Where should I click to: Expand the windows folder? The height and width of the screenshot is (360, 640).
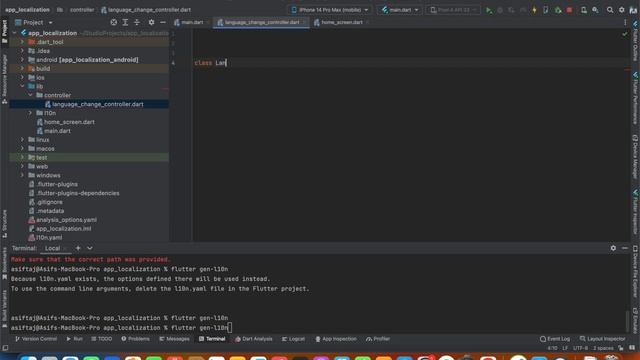(22, 175)
